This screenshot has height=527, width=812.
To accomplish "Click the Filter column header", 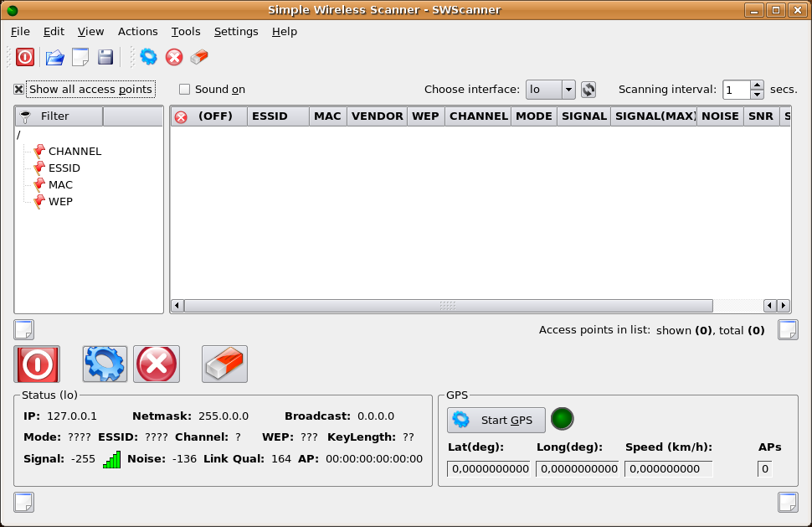I will pyautogui.click(x=59, y=116).
